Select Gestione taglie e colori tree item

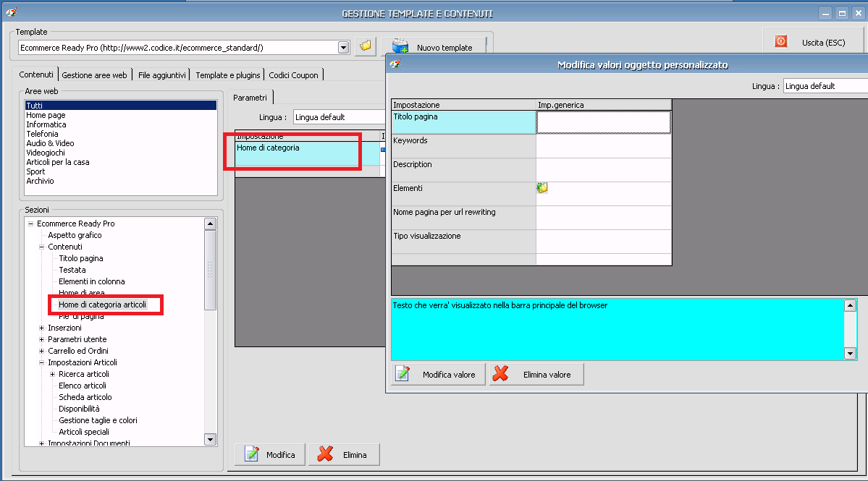(98, 420)
